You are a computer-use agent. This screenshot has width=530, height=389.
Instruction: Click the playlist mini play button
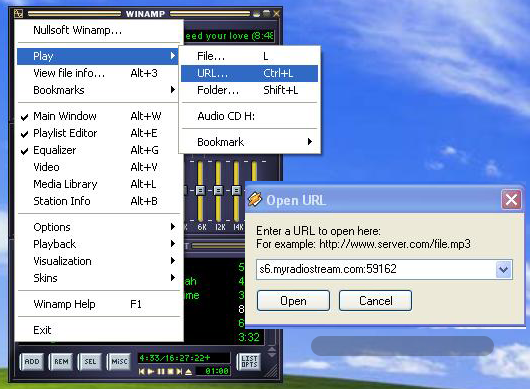pos(151,371)
